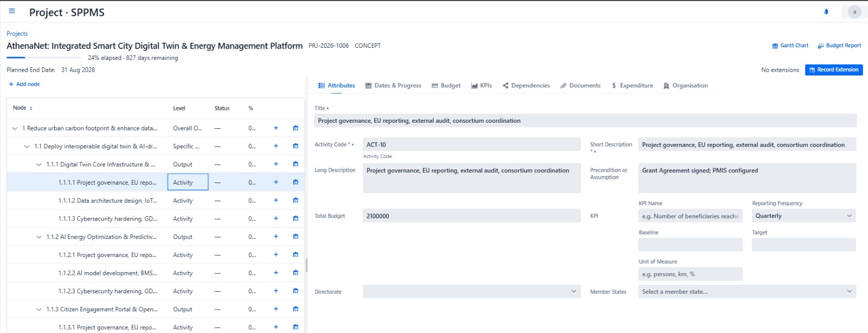Click building icon for node 1.1.2.1
The width and height of the screenshot is (868, 333).
click(296, 255)
